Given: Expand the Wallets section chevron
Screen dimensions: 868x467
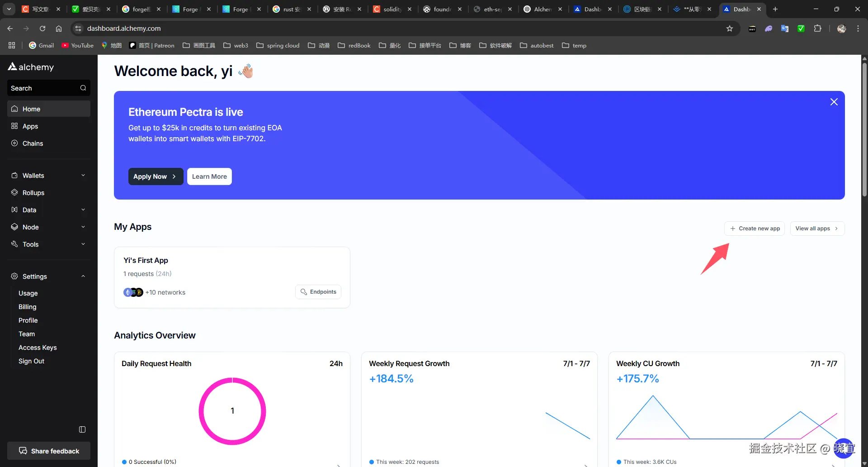Looking at the screenshot, I should point(83,176).
